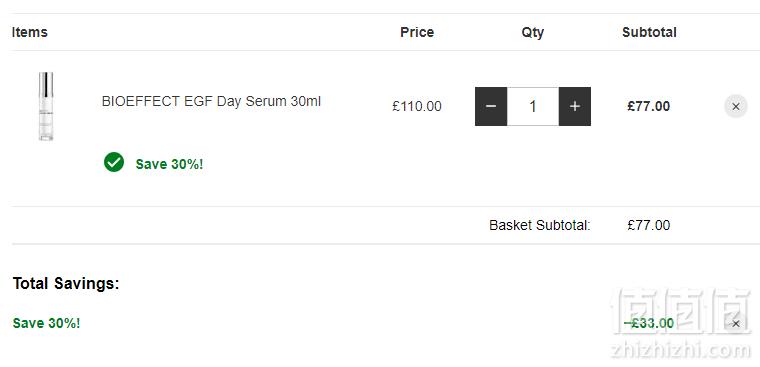This screenshot has height=367, width=760.
Task: Click the £110.00 original price
Action: (417, 106)
